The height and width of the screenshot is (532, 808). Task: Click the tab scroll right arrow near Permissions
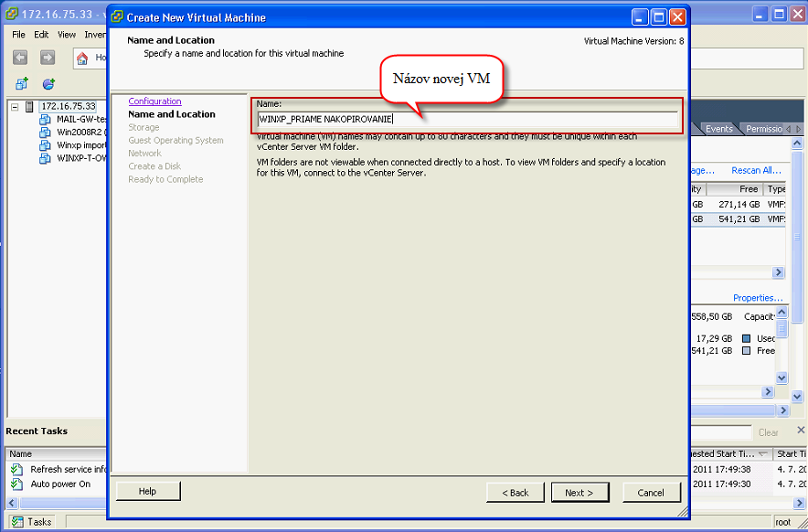click(x=799, y=129)
